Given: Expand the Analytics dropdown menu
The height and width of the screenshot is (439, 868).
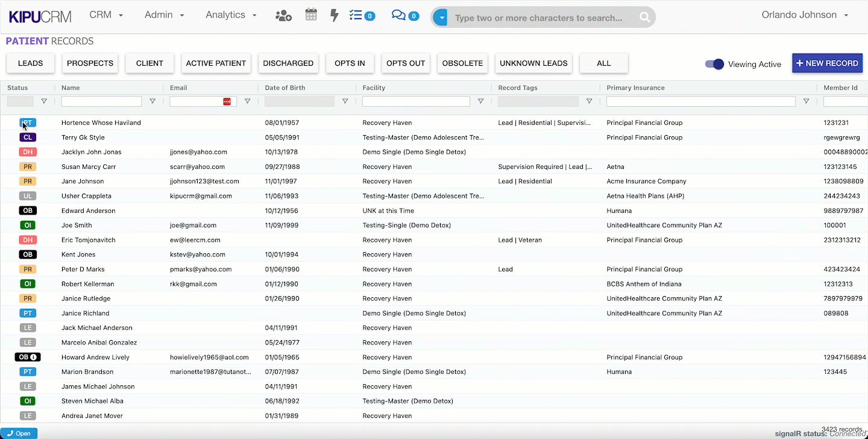Looking at the screenshot, I should point(231,15).
